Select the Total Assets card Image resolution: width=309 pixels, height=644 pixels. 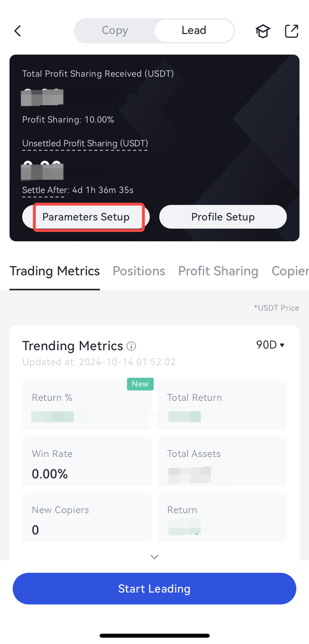[x=222, y=461]
